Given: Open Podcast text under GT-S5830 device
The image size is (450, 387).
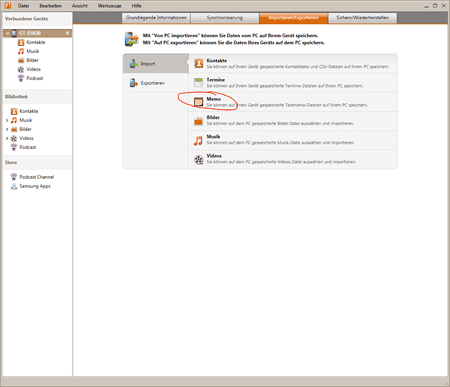Looking at the screenshot, I should click(x=35, y=78).
